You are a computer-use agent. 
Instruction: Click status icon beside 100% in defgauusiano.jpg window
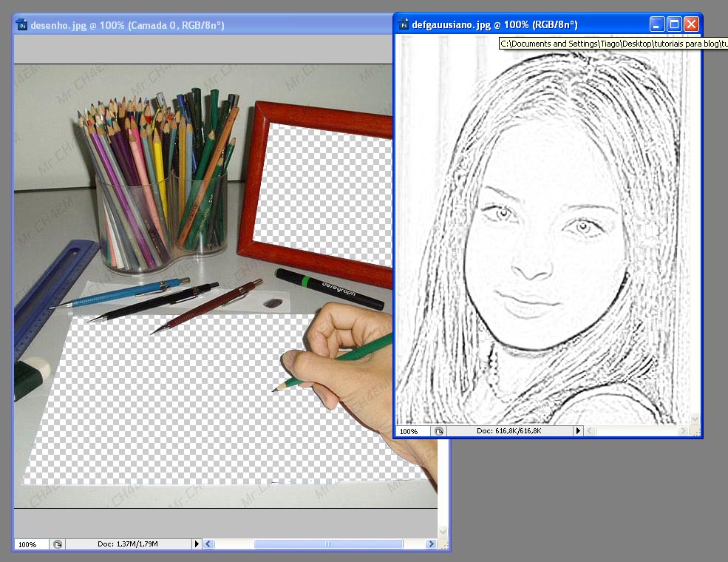coord(439,431)
